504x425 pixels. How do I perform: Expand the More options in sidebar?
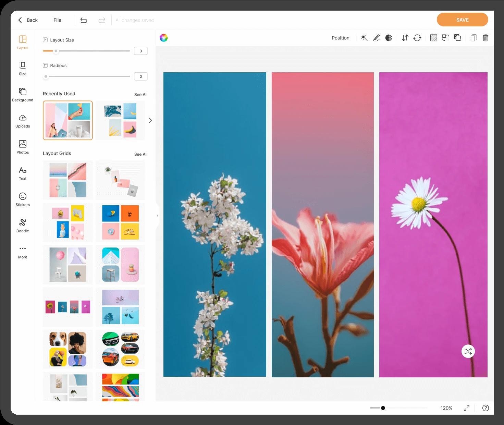[23, 252]
